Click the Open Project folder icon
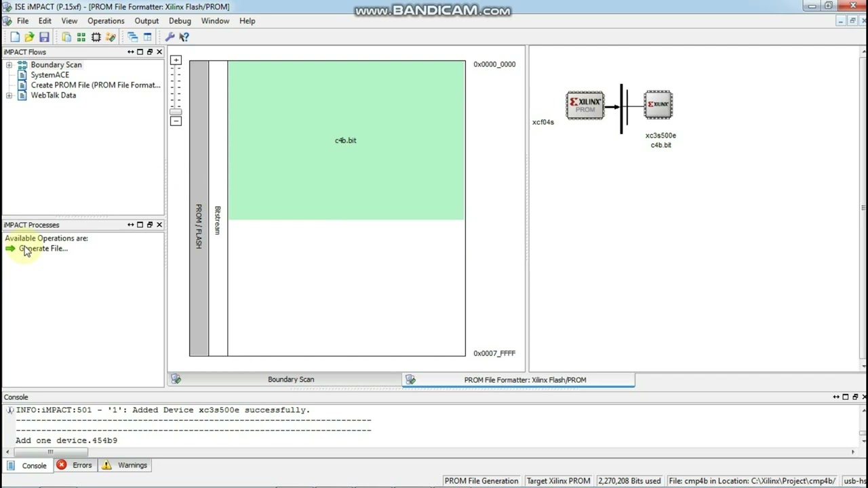Viewport: 868px width, 488px height. coord(29,37)
